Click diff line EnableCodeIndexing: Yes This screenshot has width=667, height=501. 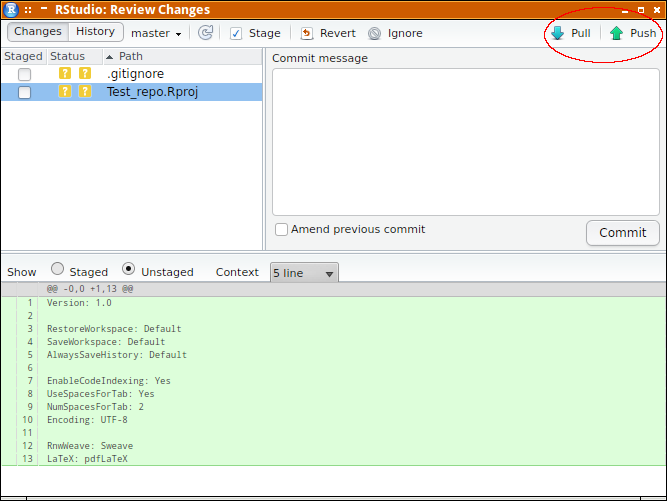tap(108, 381)
